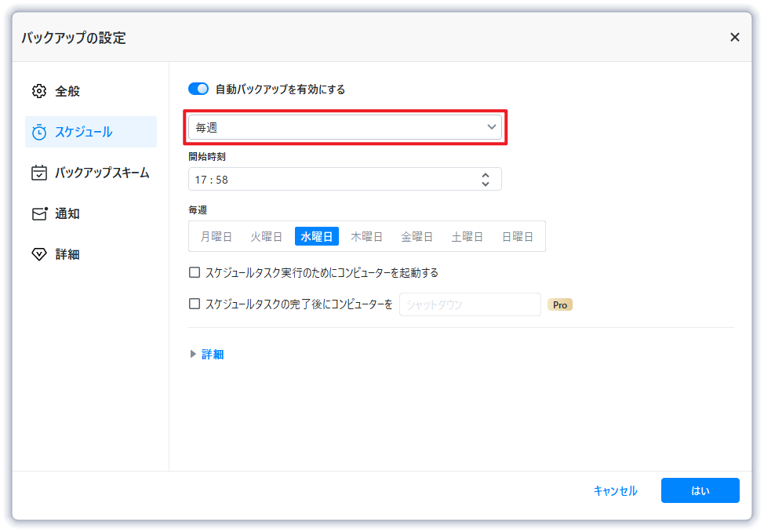Click the diamond icon beside the sidebar 詳細

point(39,254)
